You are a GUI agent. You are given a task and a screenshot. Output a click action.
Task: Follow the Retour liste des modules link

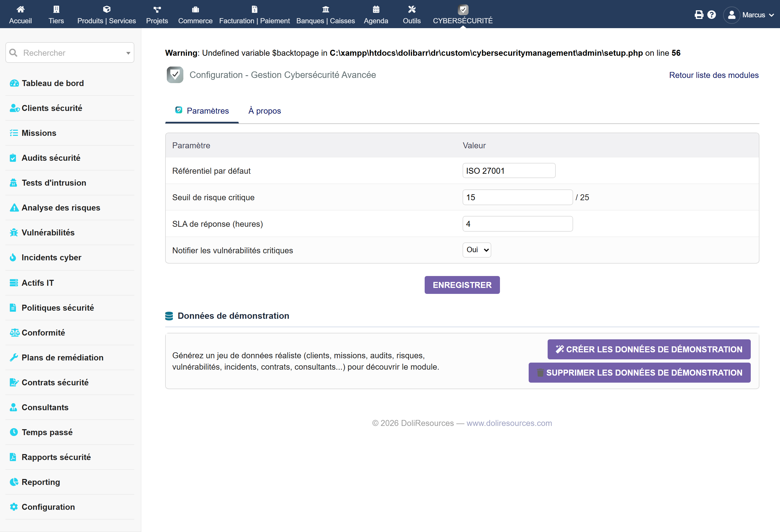click(714, 75)
